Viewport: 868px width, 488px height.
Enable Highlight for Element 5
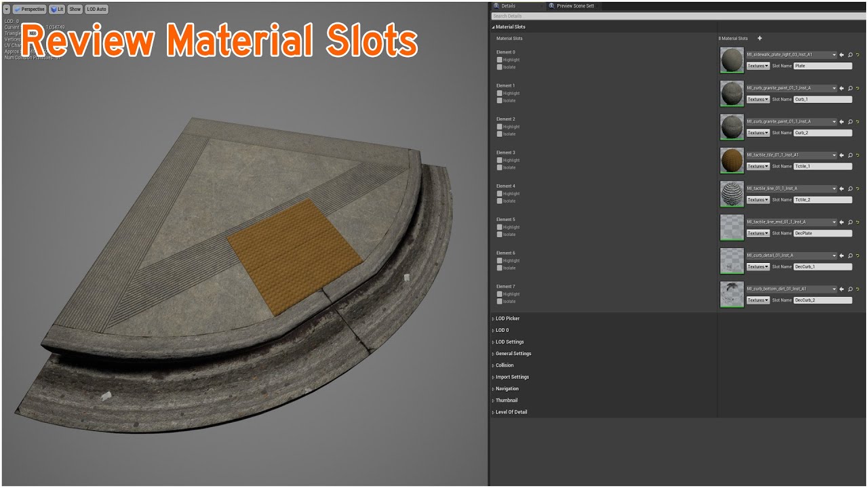pyautogui.click(x=499, y=227)
